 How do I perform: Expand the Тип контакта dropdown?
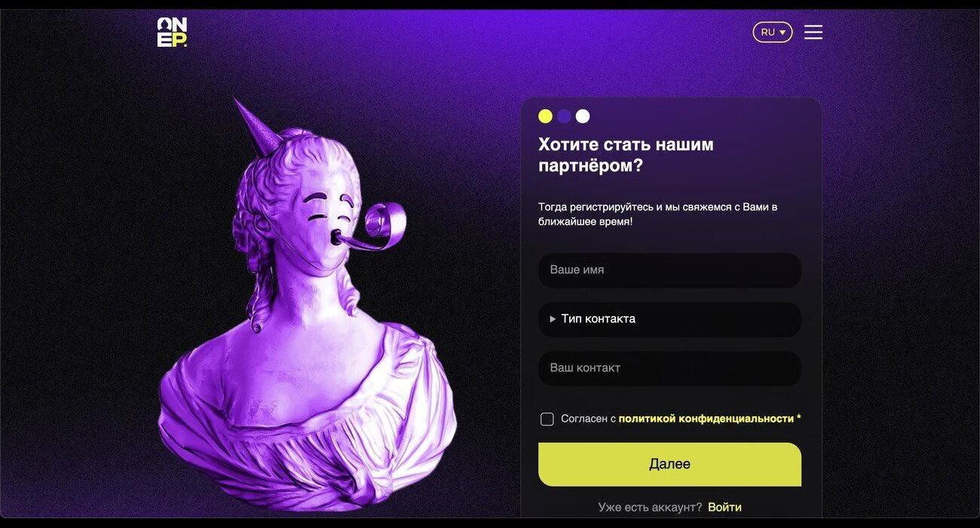tap(669, 319)
